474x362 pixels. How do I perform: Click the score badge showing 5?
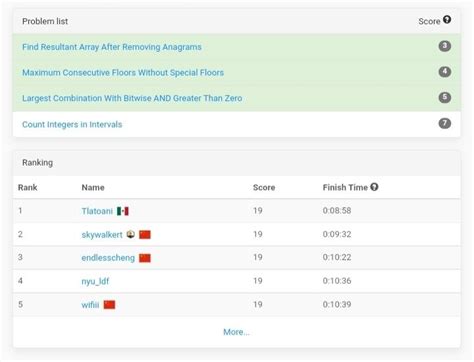[445, 97]
